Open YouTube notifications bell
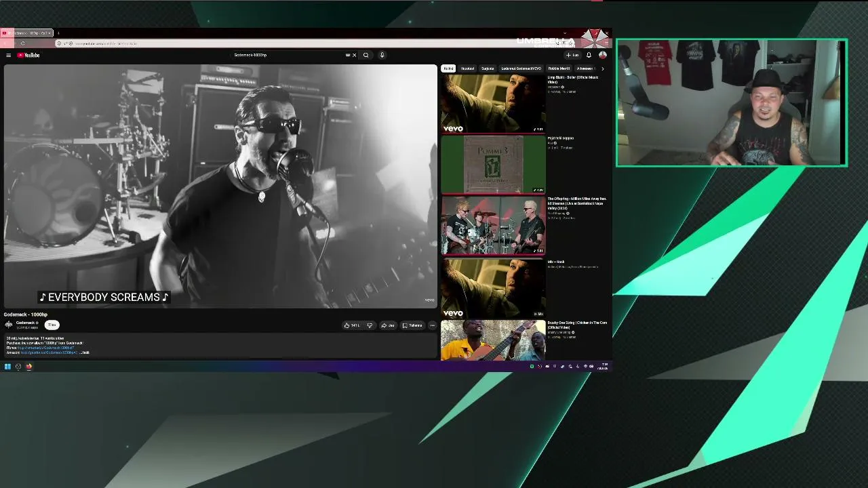The width and height of the screenshot is (868, 488). [x=589, y=55]
